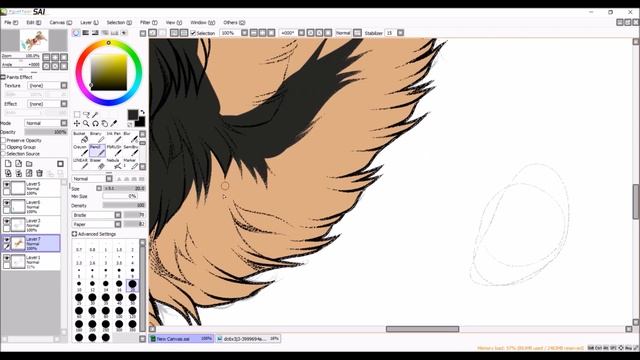Create a new linework layer
Image resolution: width=640 pixels, height=360 pixels.
pos(18,164)
